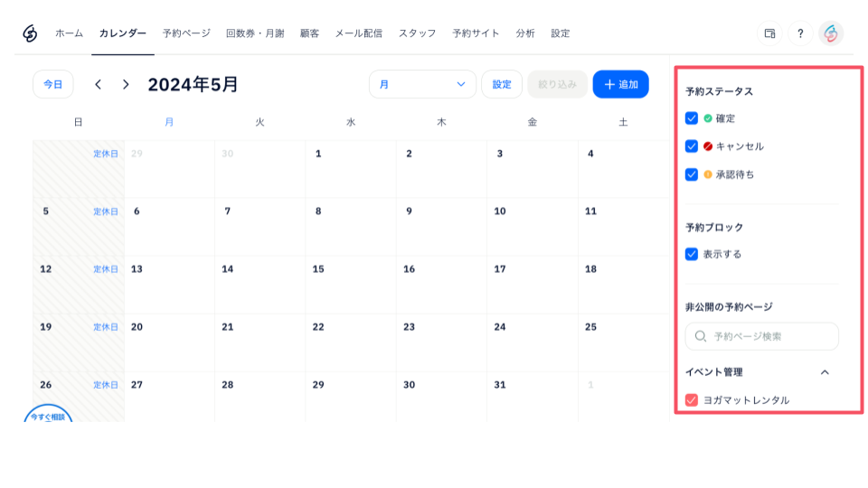
Task: Click the calendar 設定 button beside view dropdown
Action: (x=502, y=84)
